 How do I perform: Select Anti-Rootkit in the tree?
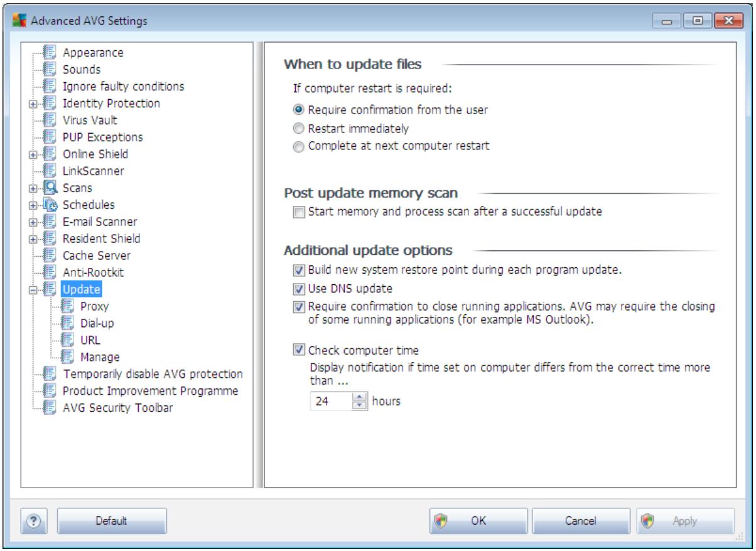click(x=92, y=272)
